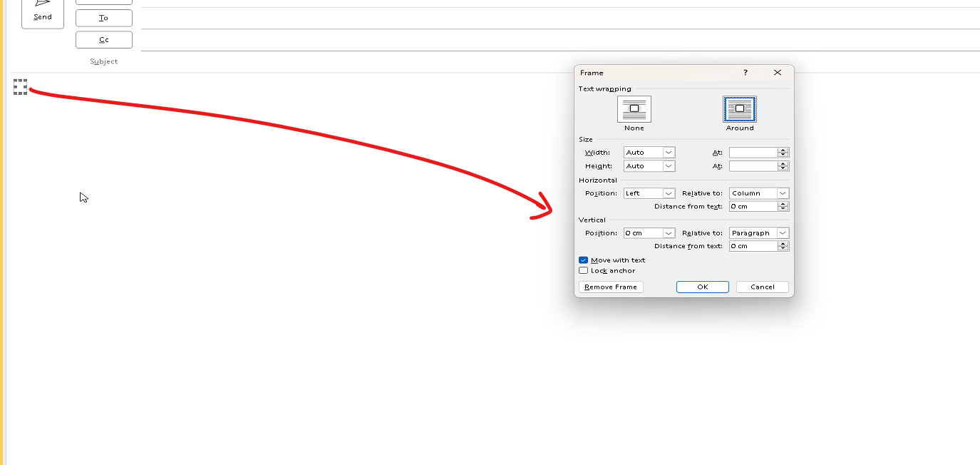Click into the Cc address field
This screenshot has height=465, width=980.
(560, 40)
